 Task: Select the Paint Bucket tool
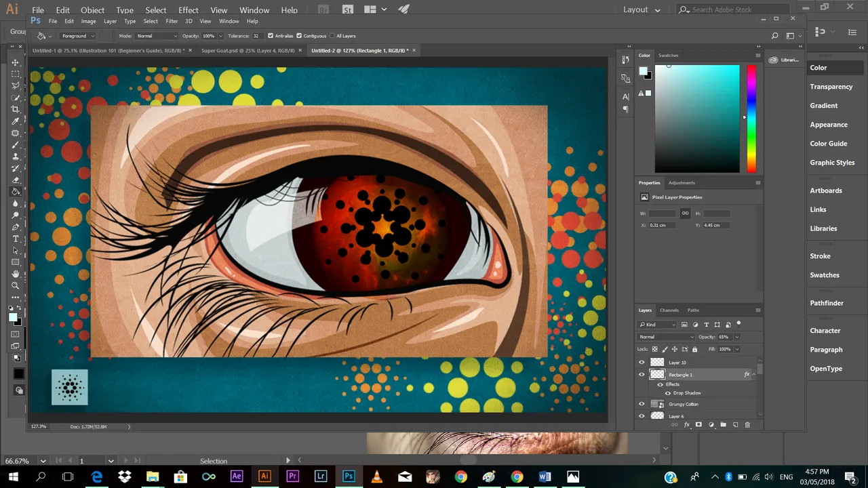[x=15, y=191]
